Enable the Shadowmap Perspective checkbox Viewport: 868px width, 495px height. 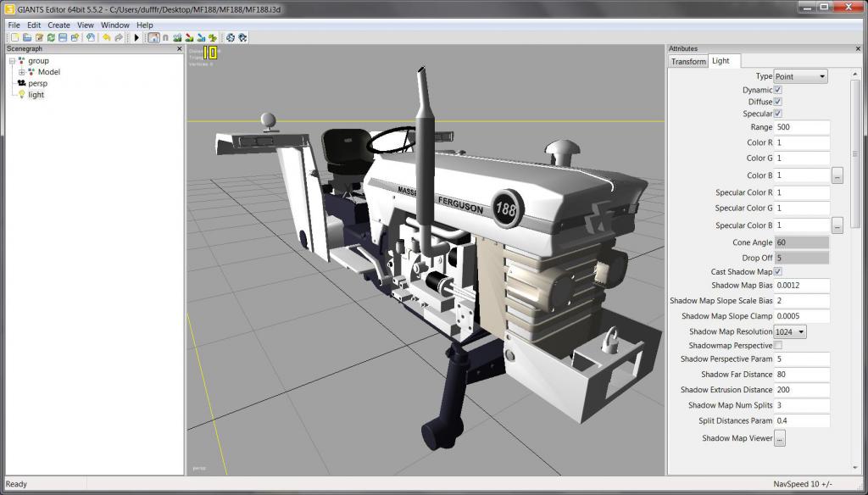point(778,346)
